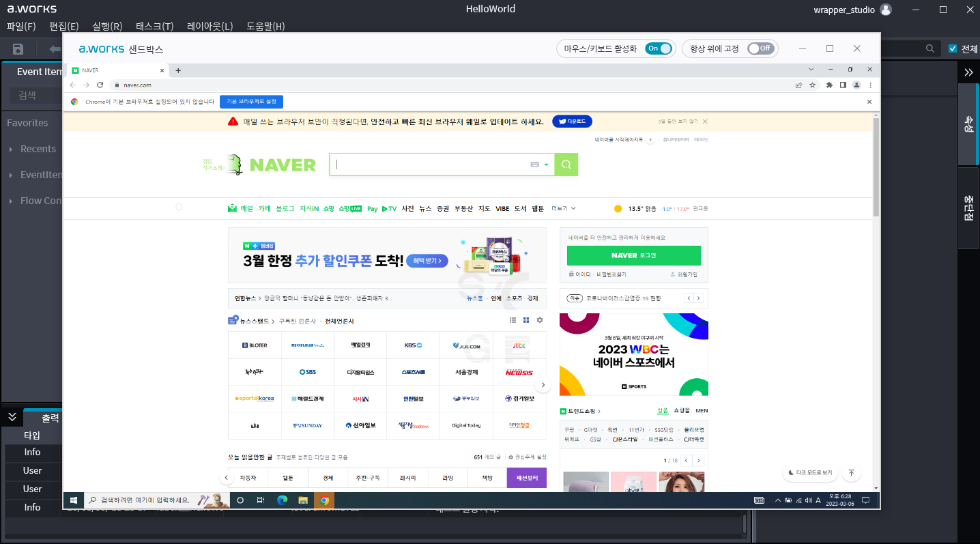Click the Whale 다운로드 button
This screenshot has width=980, height=544.
click(572, 121)
